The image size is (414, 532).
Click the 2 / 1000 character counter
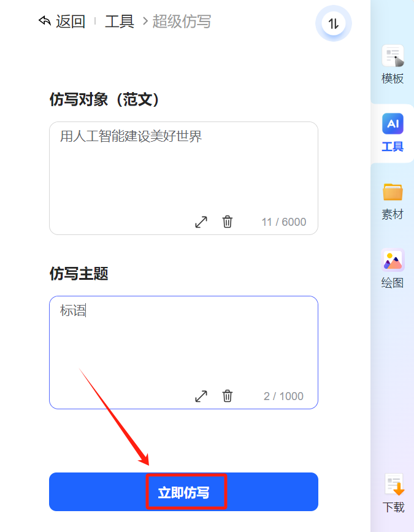[x=283, y=396]
